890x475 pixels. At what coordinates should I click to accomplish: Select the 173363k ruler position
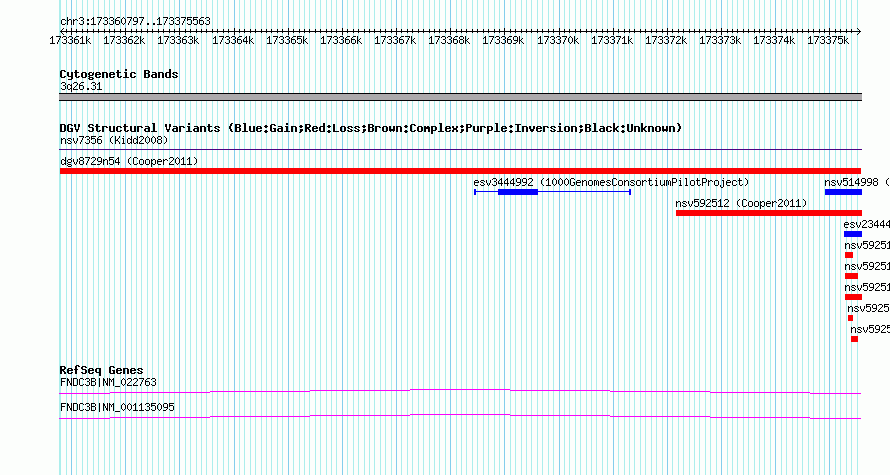coord(178,41)
